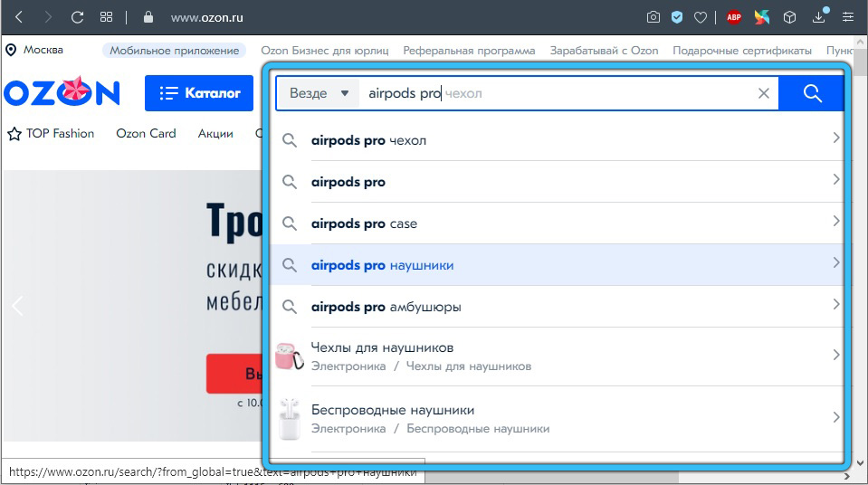Open the browser downloads icon
868x485 pixels.
tap(820, 17)
